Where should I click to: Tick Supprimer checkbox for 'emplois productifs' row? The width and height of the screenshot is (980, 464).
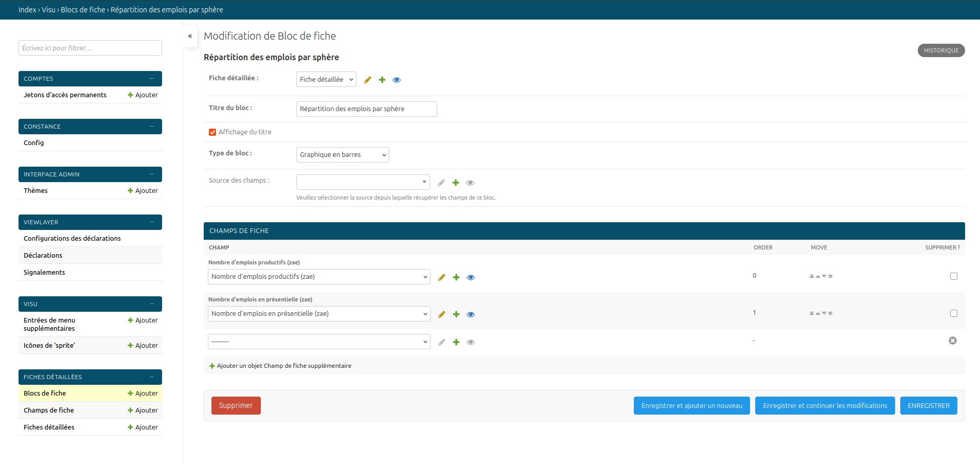click(954, 276)
